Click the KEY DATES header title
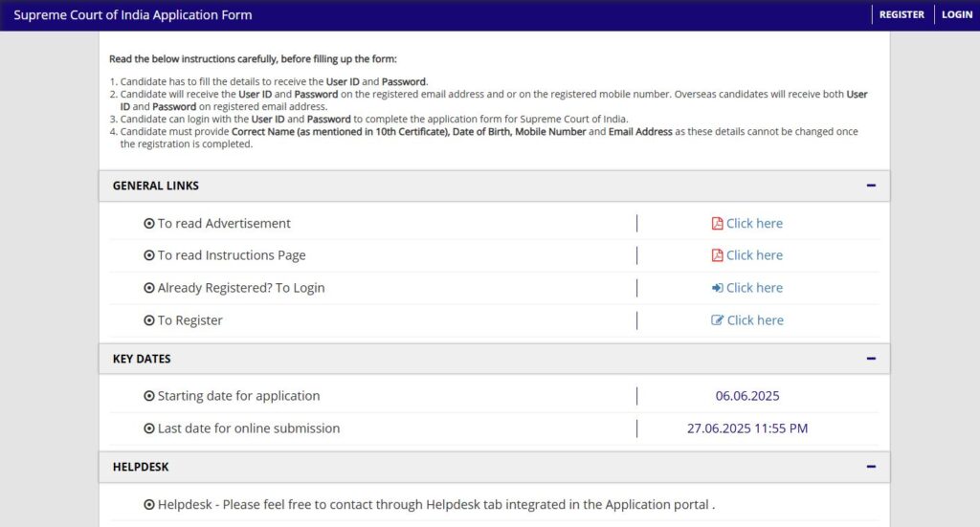Image resolution: width=980 pixels, height=527 pixels. 142,359
